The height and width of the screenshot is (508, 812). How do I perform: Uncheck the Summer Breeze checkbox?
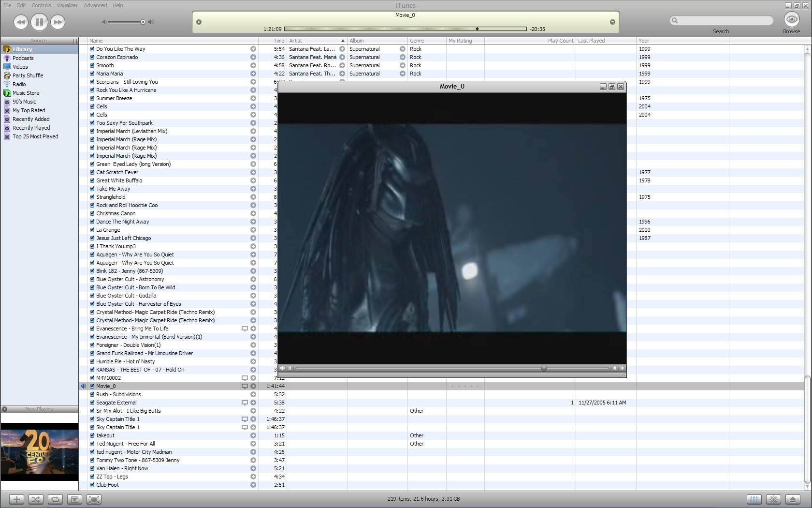(x=92, y=98)
